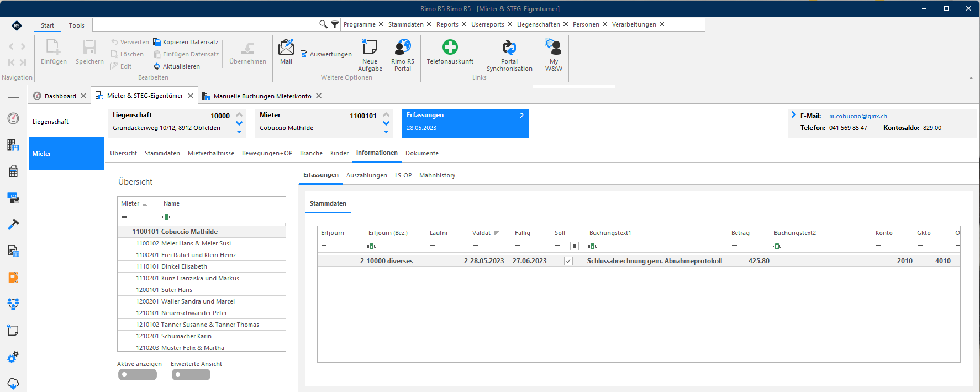Expand the E-Mail contact panel chevron

(x=794, y=115)
